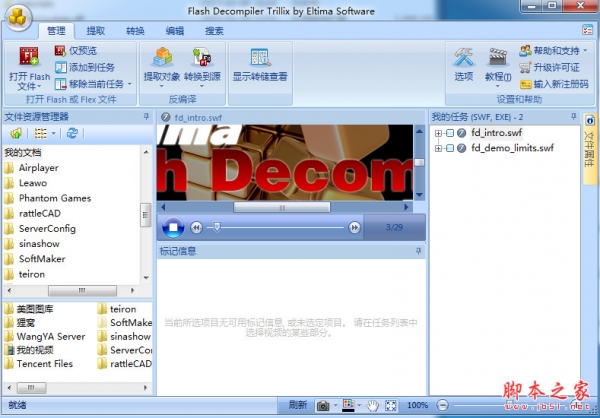Switch to the 编辑 ribbon tab
The image size is (600, 418).
(x=174, y=31)
